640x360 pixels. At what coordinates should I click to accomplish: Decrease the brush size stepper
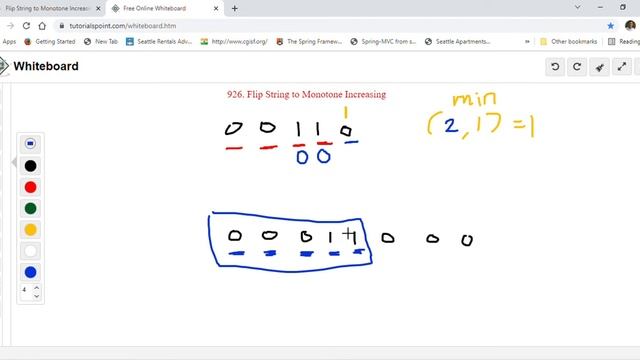[x=36, y=296]
